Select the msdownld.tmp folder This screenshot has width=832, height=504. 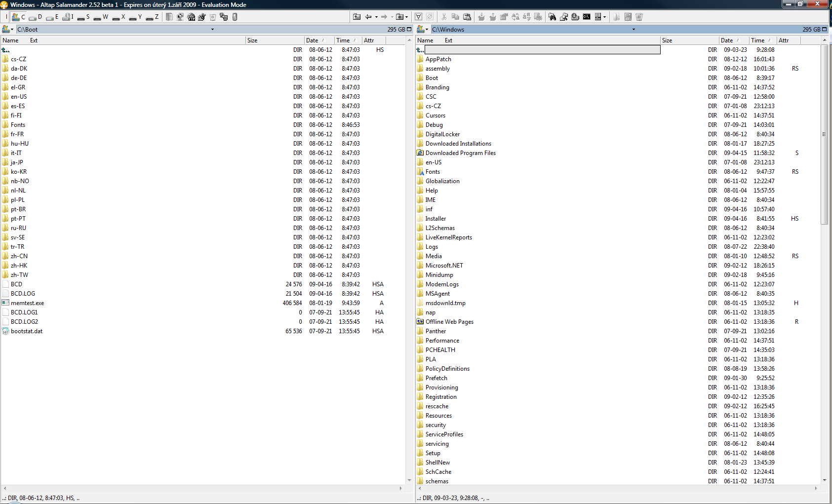pos(445,303)
